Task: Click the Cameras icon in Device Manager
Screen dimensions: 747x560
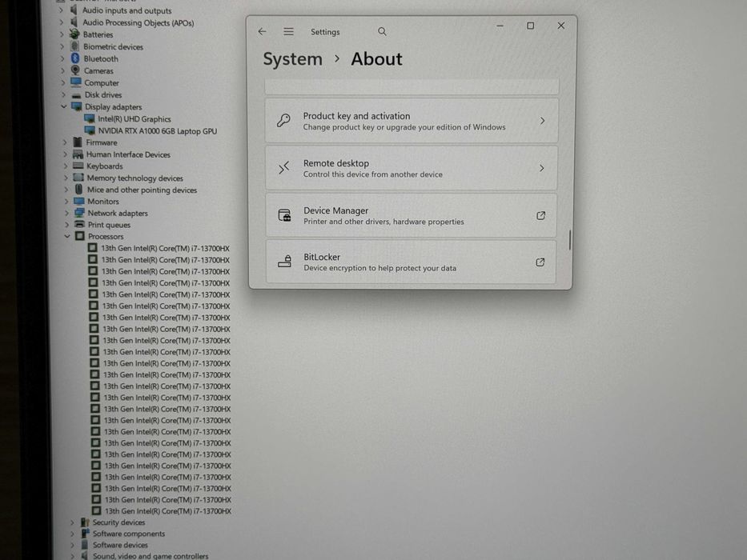Action: [75, 70]
